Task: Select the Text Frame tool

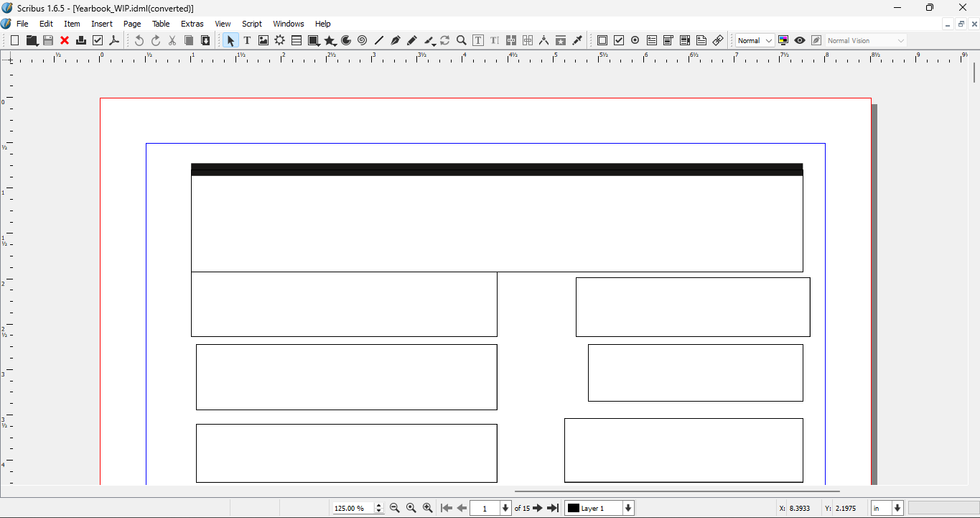Action: pos(247,41)
